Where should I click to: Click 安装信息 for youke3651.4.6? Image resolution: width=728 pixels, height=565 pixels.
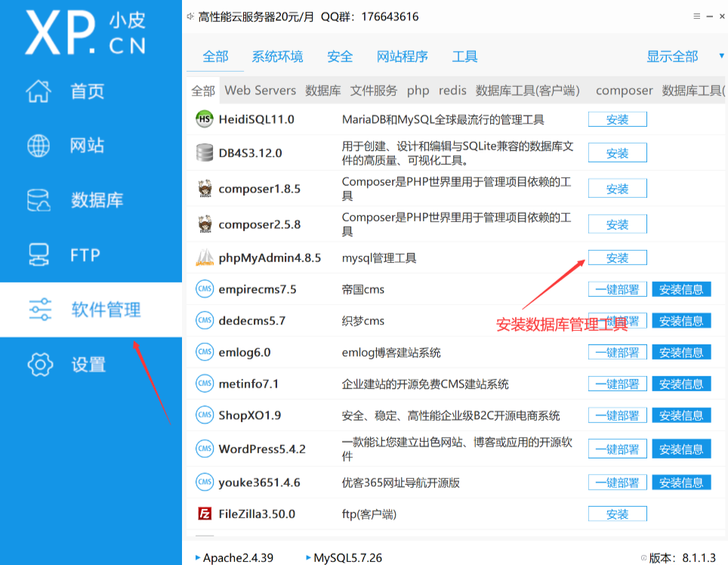(681, 483)
